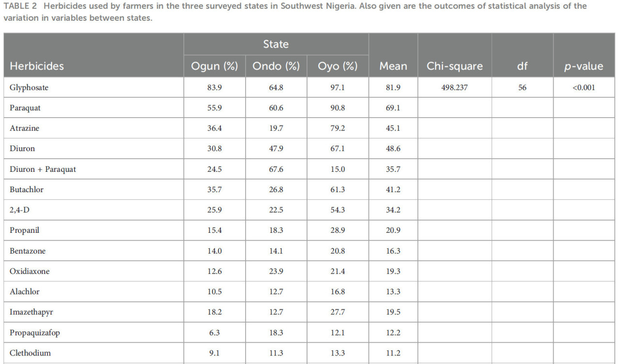Image resolution: width=620 pixels, height=364 pixels.
Task: Click the Imazethapyr row label
Action: click(x=31, y=312)
